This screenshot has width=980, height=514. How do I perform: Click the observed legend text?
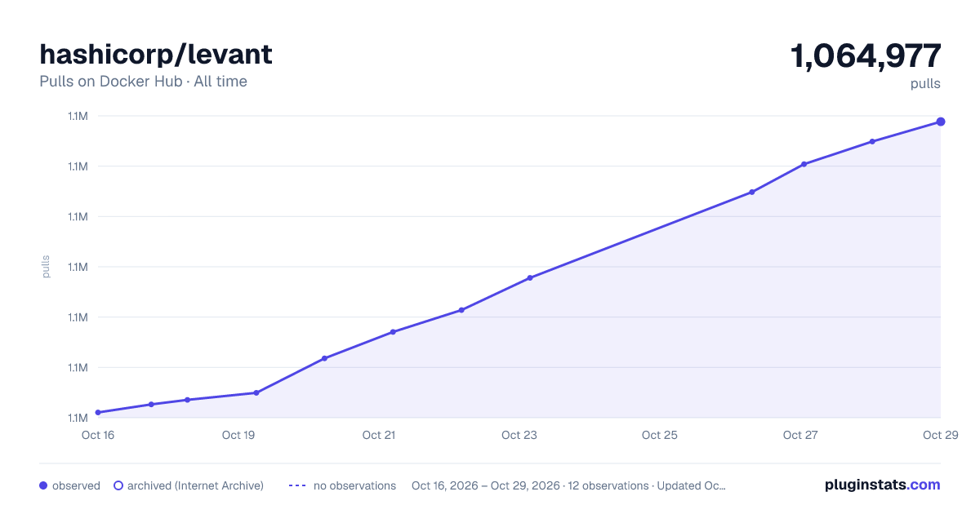(76, 485)
